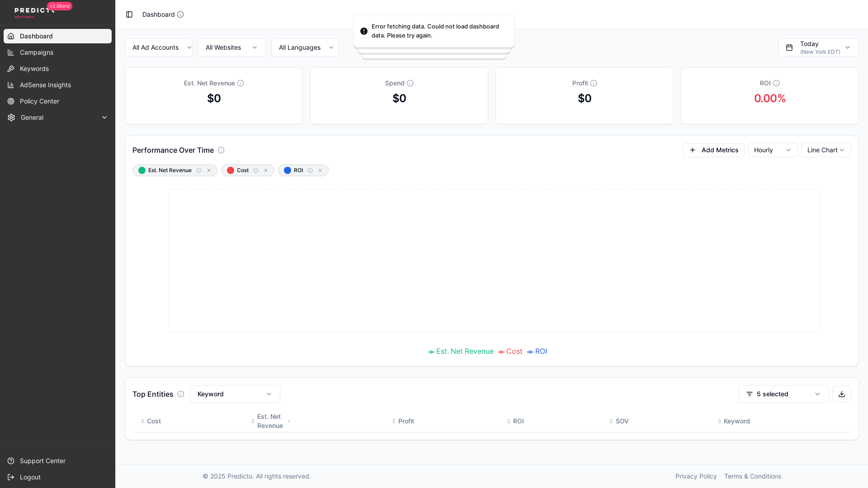Open the Today date range dropdown
The image size is (868, 488).
pos(818,47)
